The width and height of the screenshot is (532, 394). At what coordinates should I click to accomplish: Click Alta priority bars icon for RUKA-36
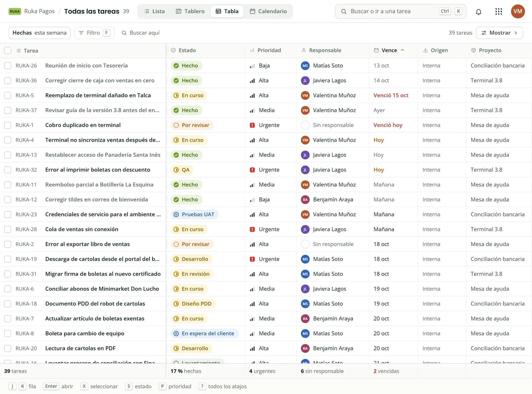(252, 80)
